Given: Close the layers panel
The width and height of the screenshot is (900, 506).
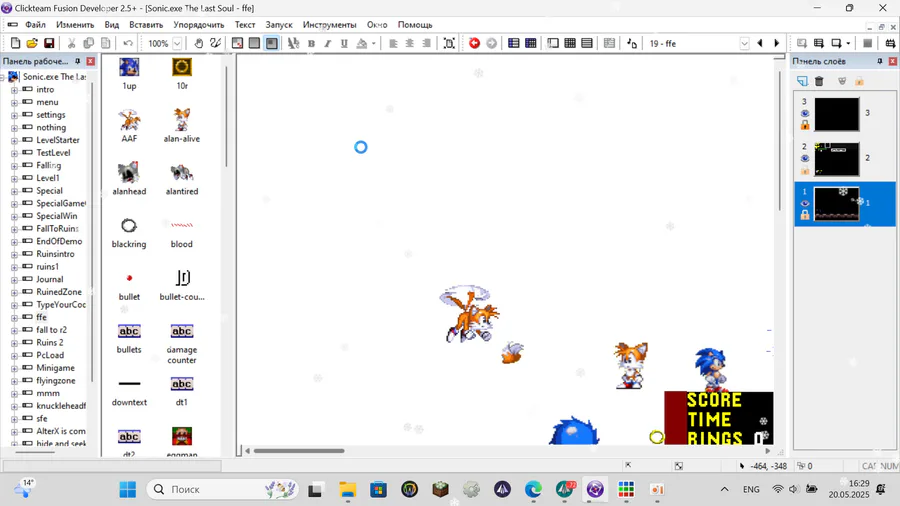Looking at the screenshot, I should pos(893,61).
